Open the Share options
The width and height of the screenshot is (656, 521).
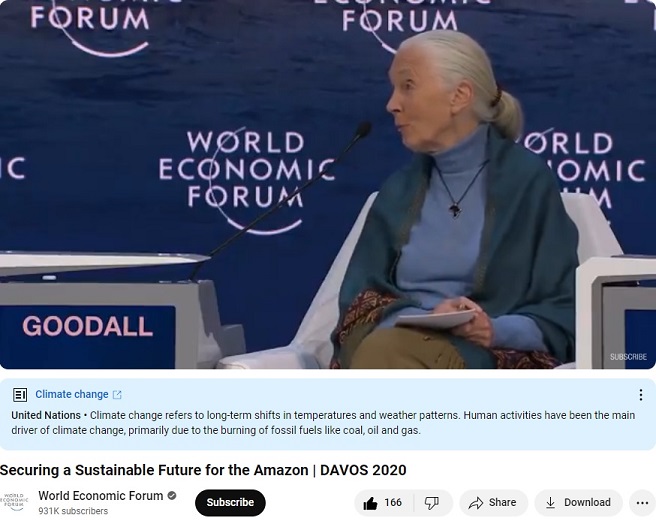493,503
